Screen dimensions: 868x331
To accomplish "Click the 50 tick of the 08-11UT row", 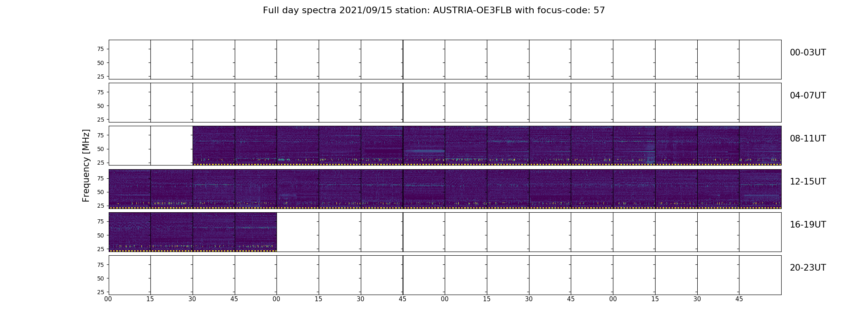I will tap(100, 149).
